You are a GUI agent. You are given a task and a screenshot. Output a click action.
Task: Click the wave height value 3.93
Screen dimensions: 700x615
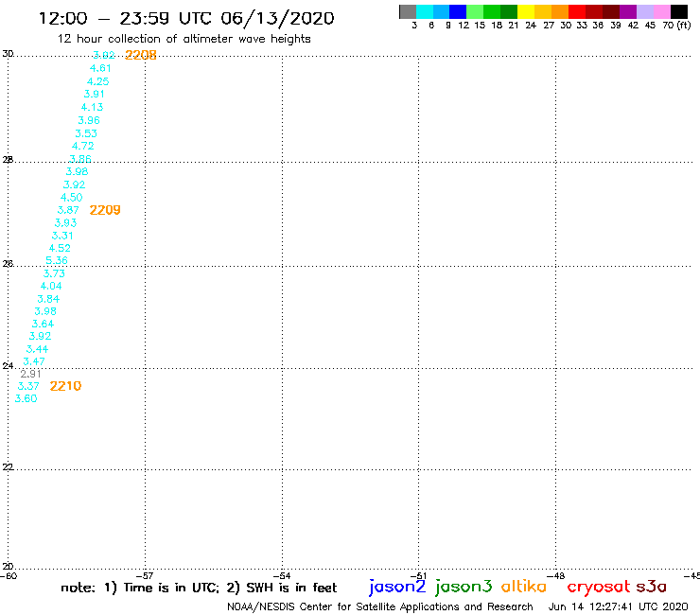coord(65,222)
